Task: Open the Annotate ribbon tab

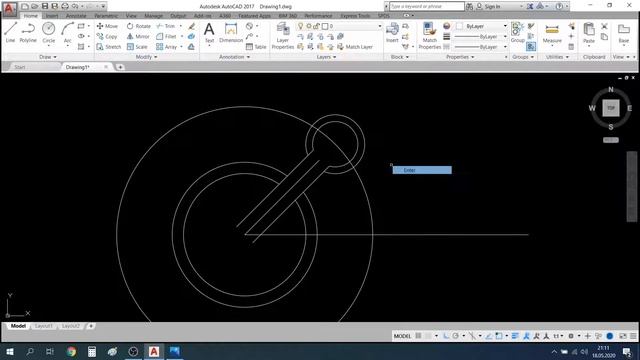Action: pos(76,16)
